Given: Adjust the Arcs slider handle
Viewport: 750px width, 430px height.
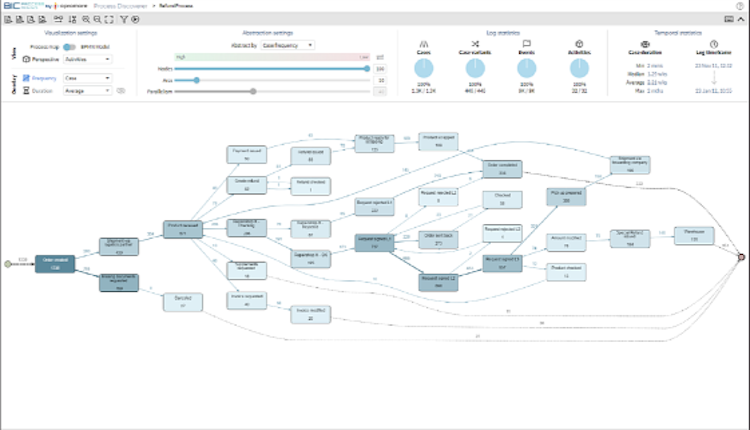Looking at the screenshot, I should [197, 80].
